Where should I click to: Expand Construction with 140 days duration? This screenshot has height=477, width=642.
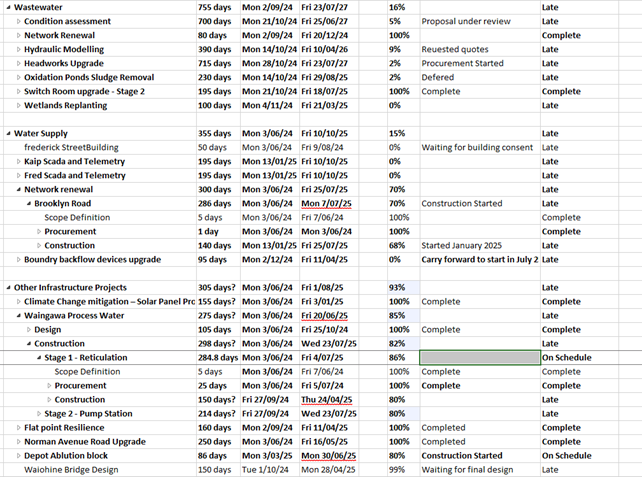39,246
